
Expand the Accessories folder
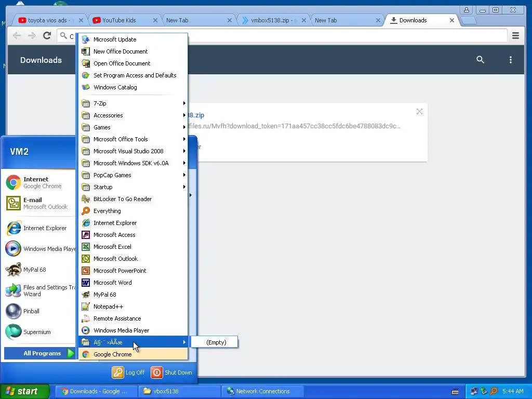[x=133, y=115]
